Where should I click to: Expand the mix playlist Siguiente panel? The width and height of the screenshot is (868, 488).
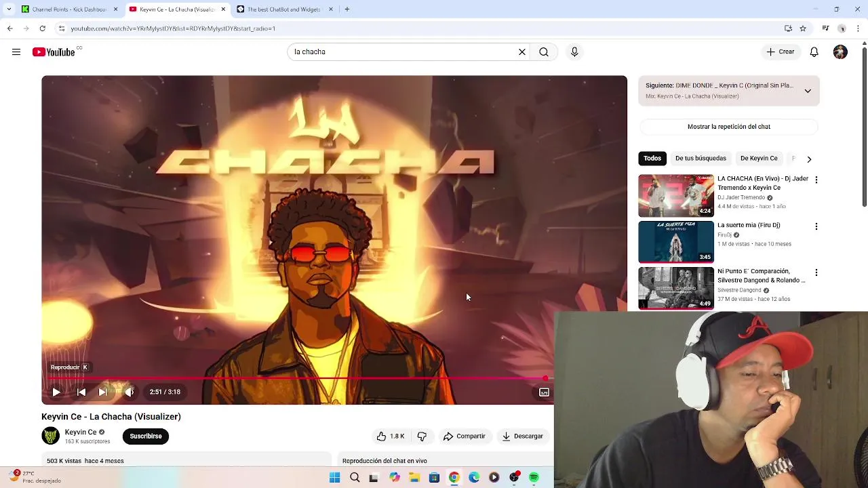click(808, 91)
